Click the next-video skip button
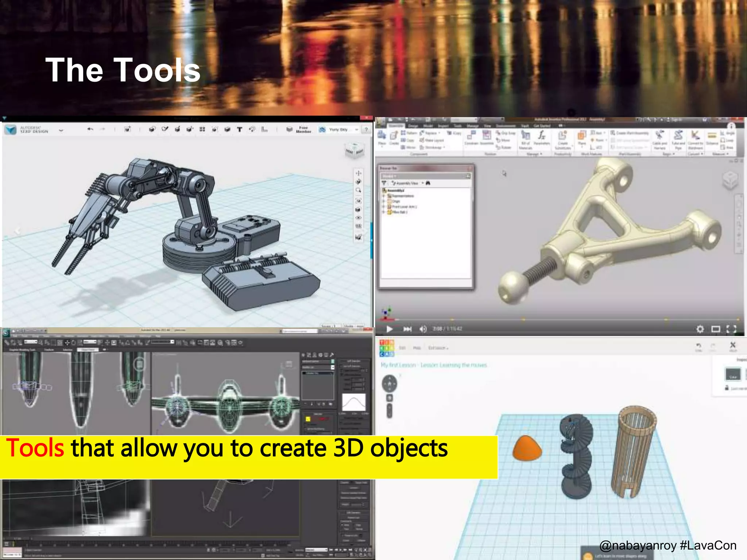The image size is (747, 560). click(407, 329)
